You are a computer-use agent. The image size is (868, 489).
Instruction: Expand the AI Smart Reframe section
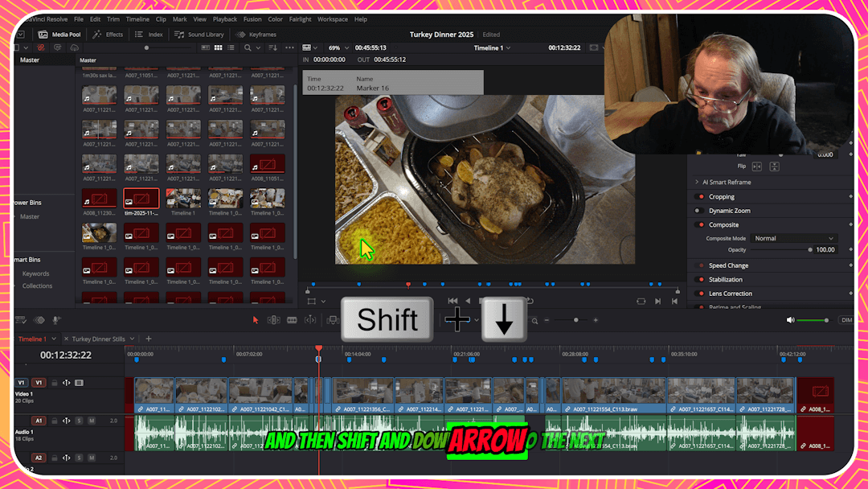pos(696,181)
